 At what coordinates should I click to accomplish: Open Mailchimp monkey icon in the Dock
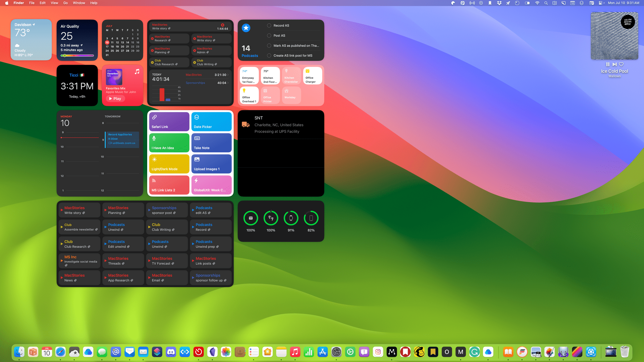click(x=419, y=352)
